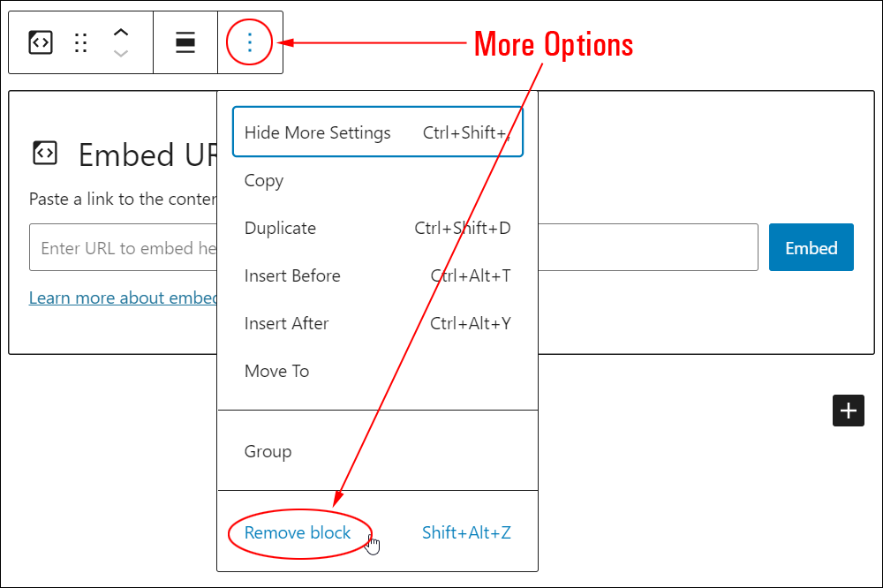Screen dimensions: 883x588
Task: Select Duplicate in the options menu
Action: coord(377,228)
